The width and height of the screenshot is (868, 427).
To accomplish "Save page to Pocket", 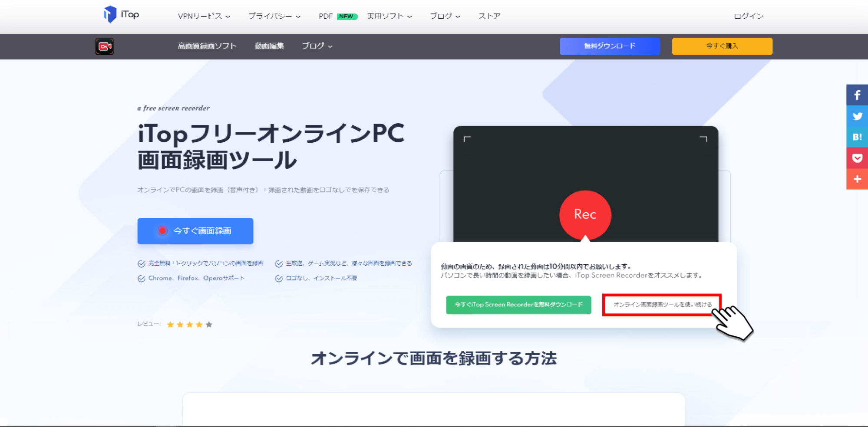I will click(x=857, y=158).
